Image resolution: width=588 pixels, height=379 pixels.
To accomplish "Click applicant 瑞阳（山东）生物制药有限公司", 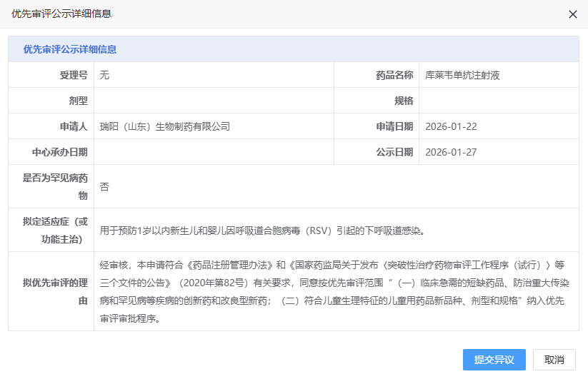I will coord(165,126).
